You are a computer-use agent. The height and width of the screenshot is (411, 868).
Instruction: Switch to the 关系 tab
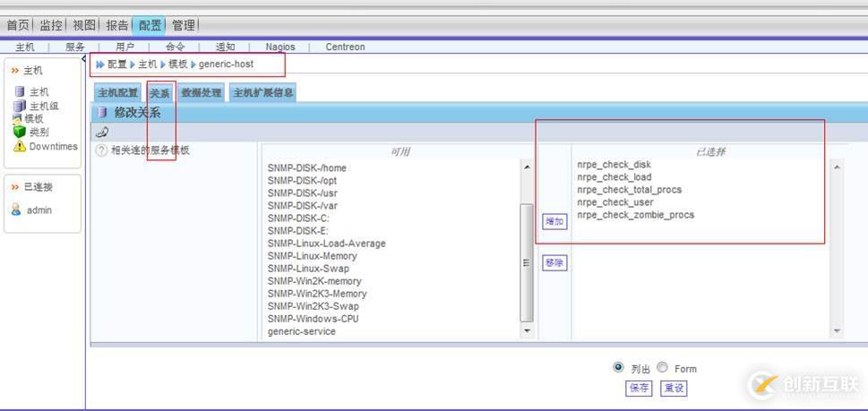[160, 93]
